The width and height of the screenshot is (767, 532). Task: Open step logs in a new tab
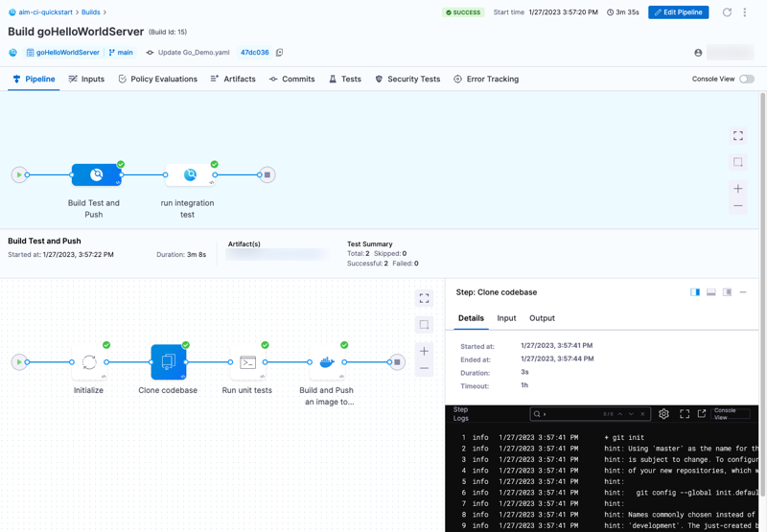[702, 414]
